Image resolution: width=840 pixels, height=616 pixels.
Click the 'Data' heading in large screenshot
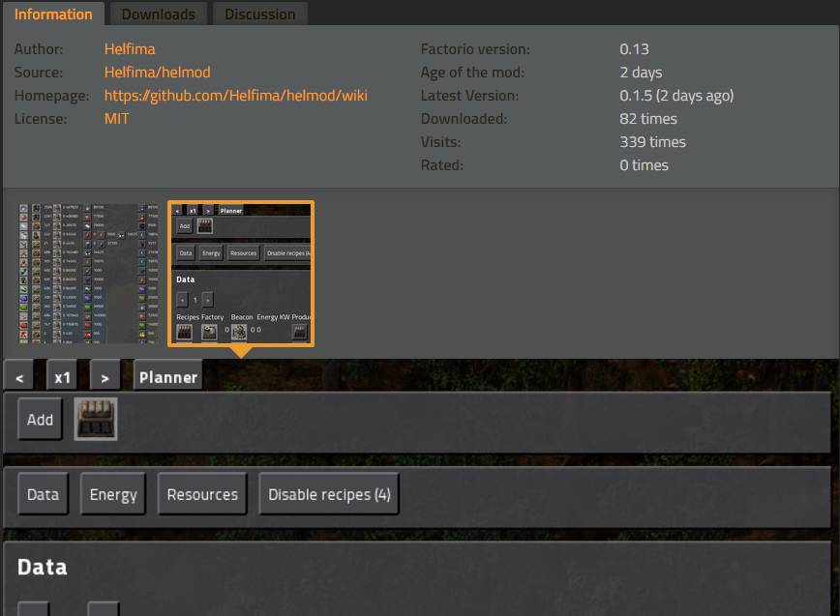click(43, 568)
